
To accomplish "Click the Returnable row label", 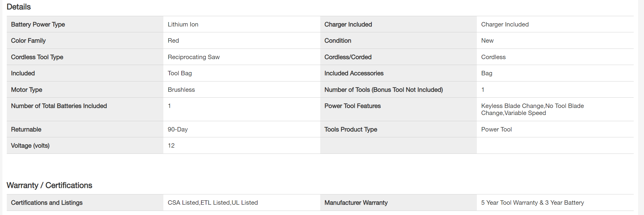I will coord(26,129).
